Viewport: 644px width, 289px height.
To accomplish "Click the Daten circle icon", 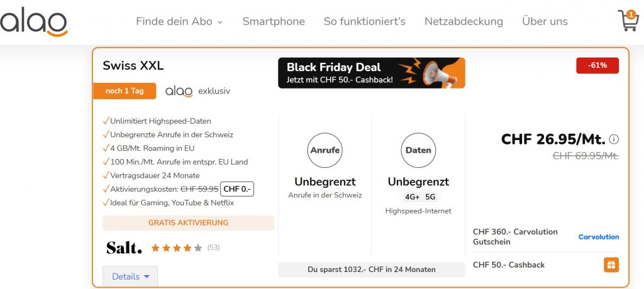I will point(418,150).
